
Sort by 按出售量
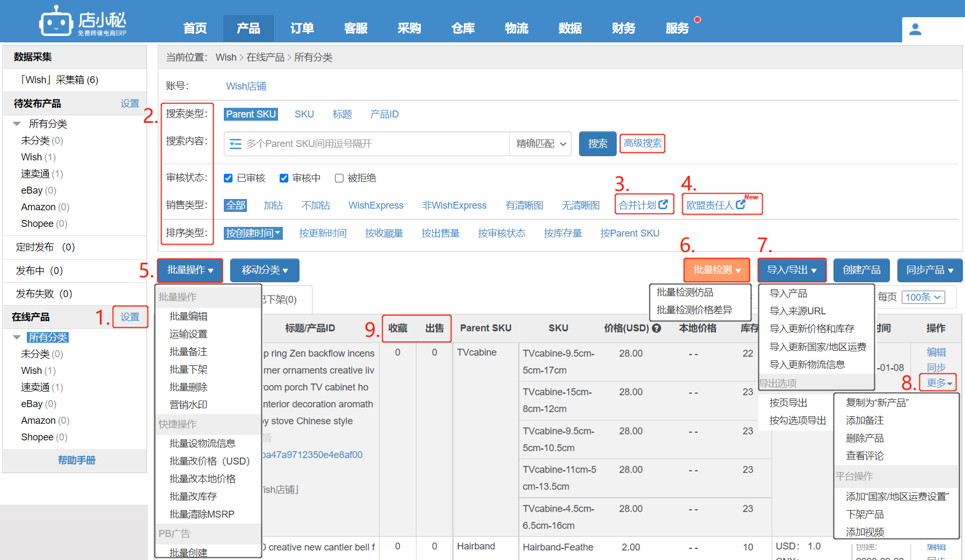pos(441,233)
